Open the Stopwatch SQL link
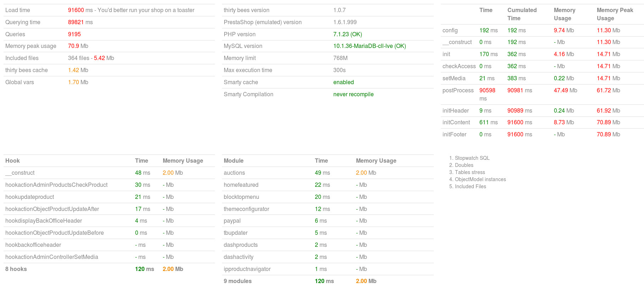This screenshot has height=293, width=644. coord(472,158)
